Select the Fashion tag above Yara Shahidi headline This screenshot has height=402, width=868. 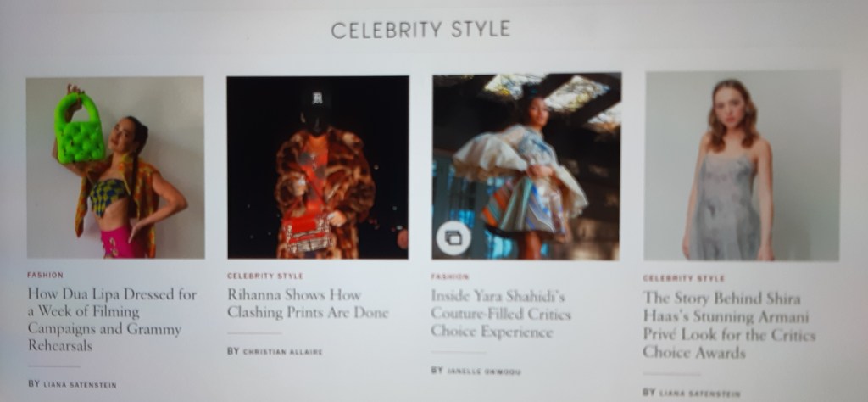(x=449, y=276)
